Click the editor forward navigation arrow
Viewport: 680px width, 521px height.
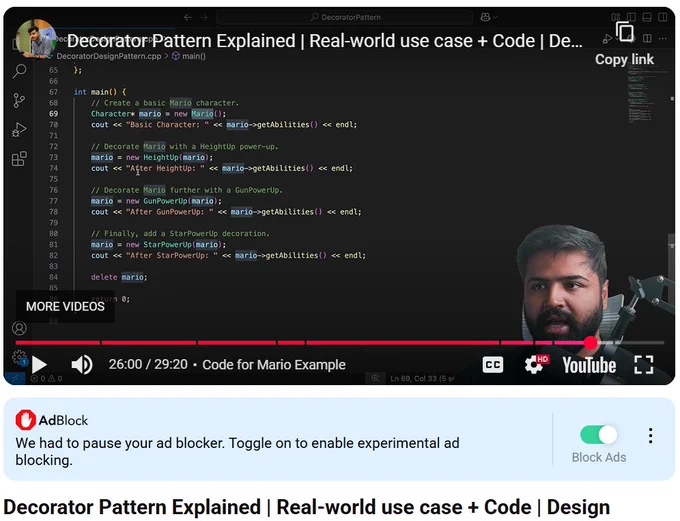[204, 17]
